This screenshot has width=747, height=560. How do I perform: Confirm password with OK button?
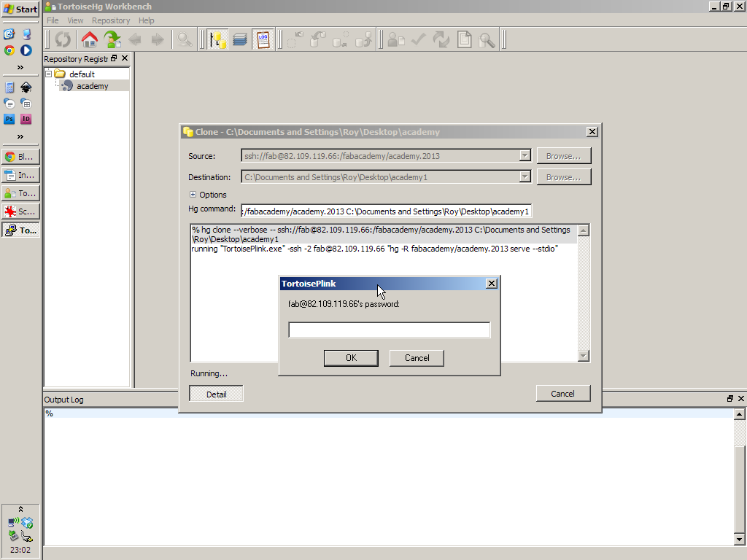351,358
